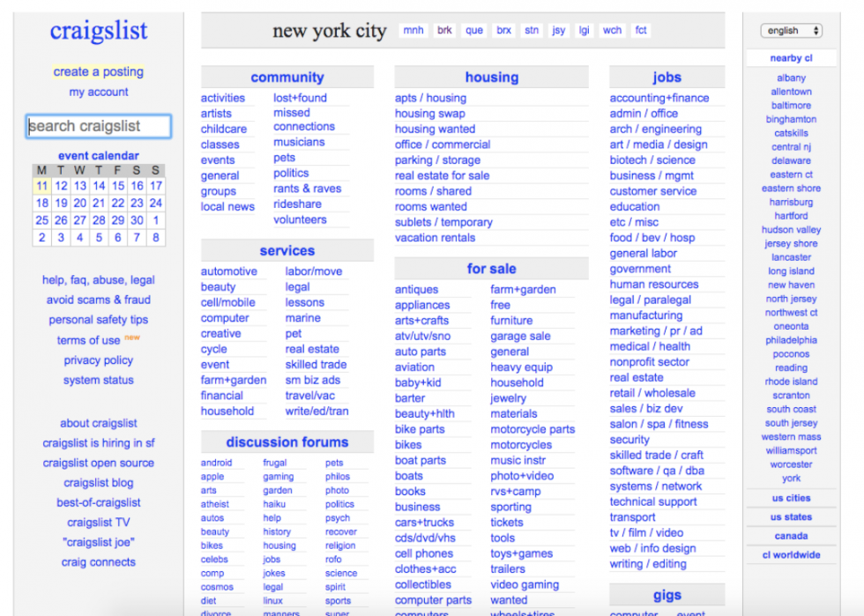Screen dimensions: 864x616
Task: Open write/ed/tran services
Action: click(317, 412)
